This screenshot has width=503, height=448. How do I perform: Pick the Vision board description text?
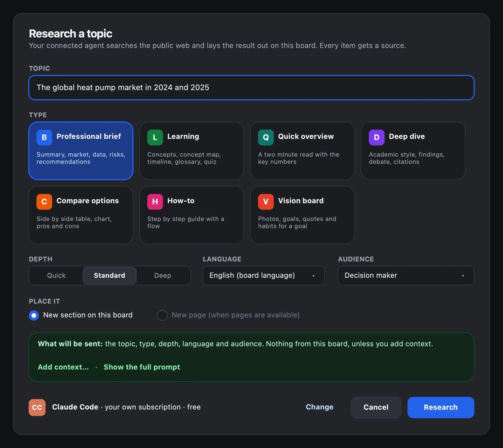pyautogui.click(x=297, y=222)
